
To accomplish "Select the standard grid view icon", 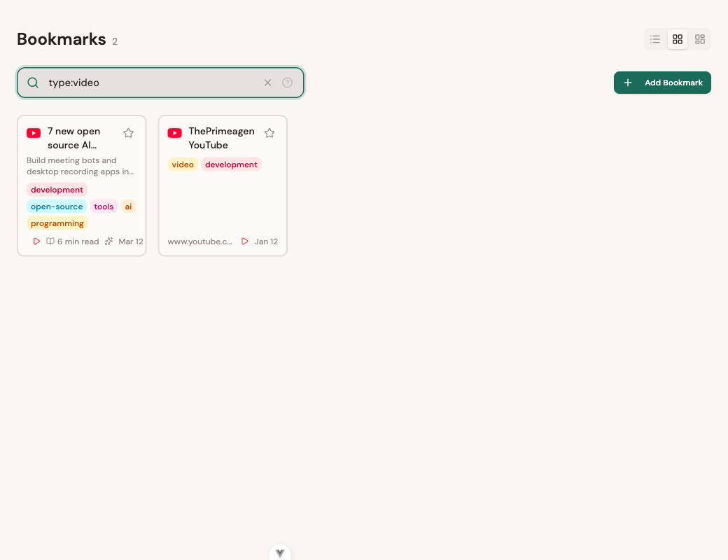I will click(678, 39).
